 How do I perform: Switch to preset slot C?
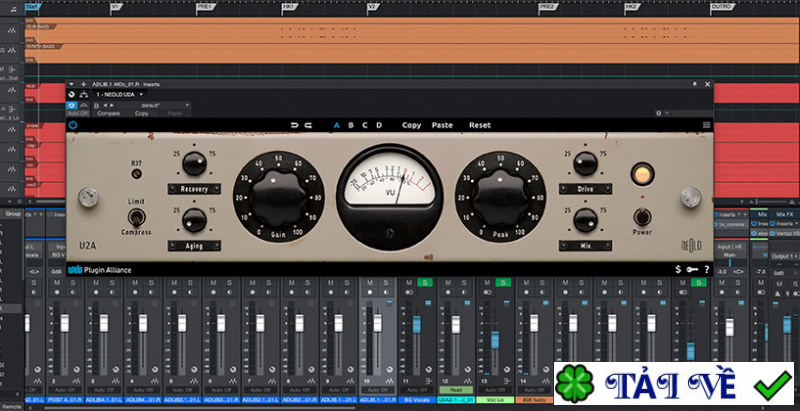(x=364, y=125)
